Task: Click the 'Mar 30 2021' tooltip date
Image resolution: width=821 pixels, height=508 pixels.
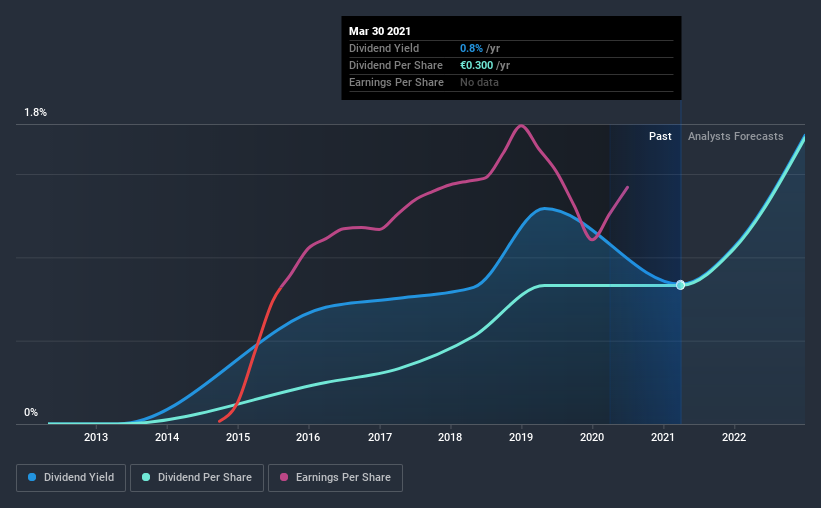Action: [x=380, y=31]
